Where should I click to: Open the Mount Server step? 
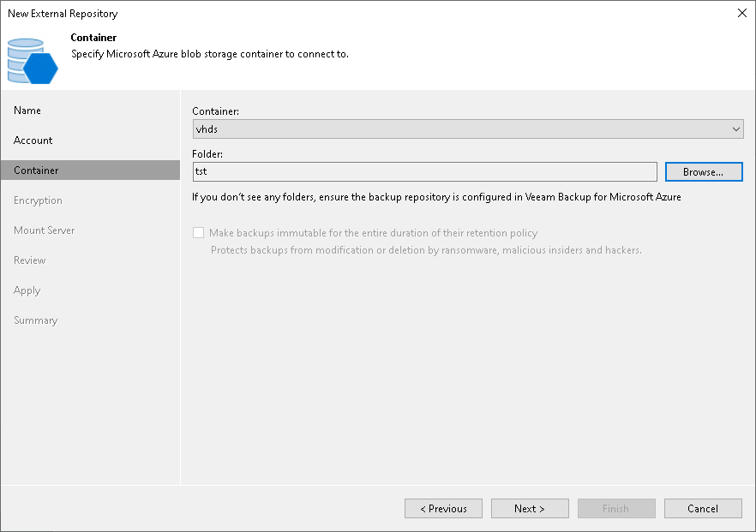(45, 230)
